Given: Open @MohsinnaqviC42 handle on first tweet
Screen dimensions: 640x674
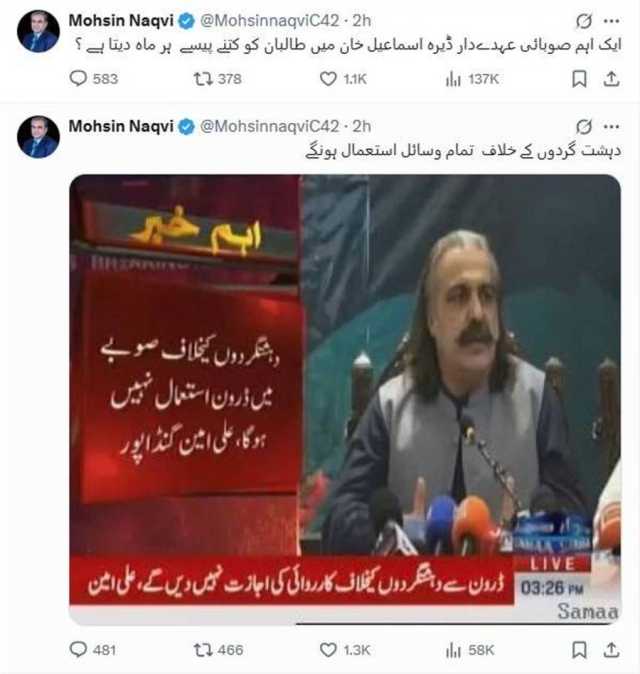Looking at the screenshot, I should pos(270,21).
